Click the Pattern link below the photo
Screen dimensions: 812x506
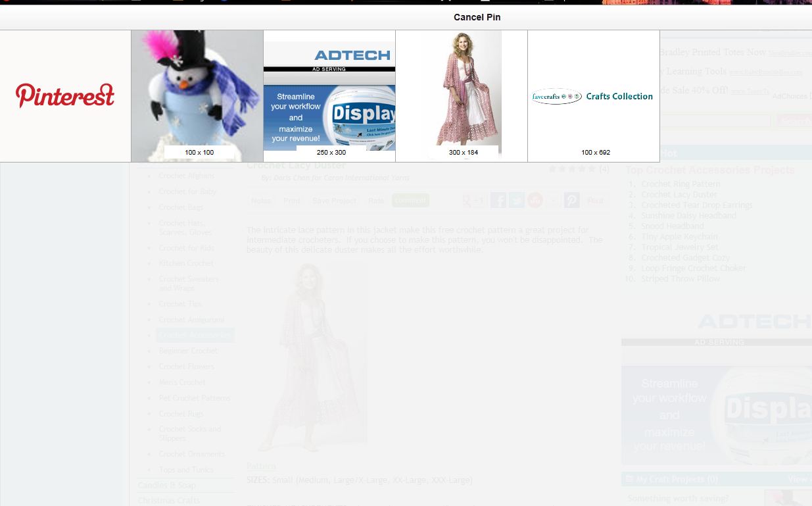pyautogui.click(x=261, y=466)
